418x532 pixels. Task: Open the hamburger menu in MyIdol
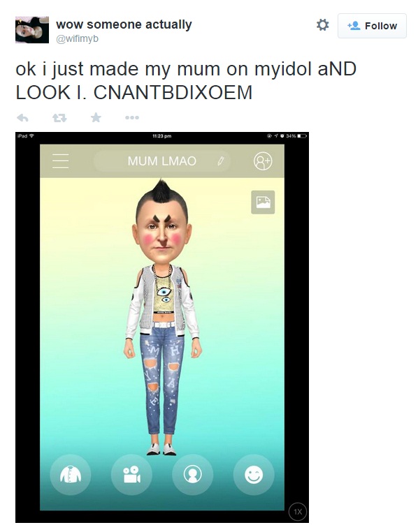click(x=61, y=161)
